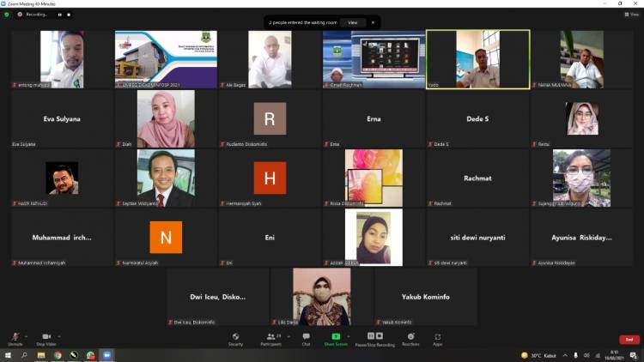The height and width of the screenshot is (362, 644).
Task: Click the Zoom icon in the taskbar
Action: point(106,355)
